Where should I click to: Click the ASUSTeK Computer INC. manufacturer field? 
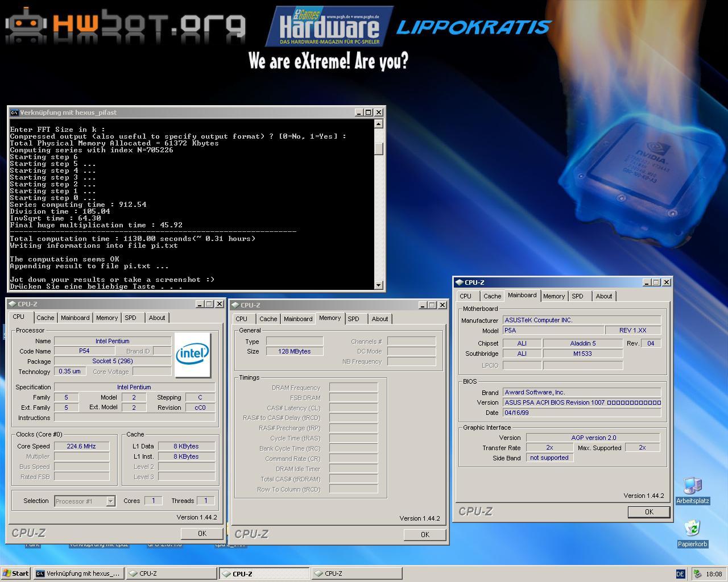(582, 321)
